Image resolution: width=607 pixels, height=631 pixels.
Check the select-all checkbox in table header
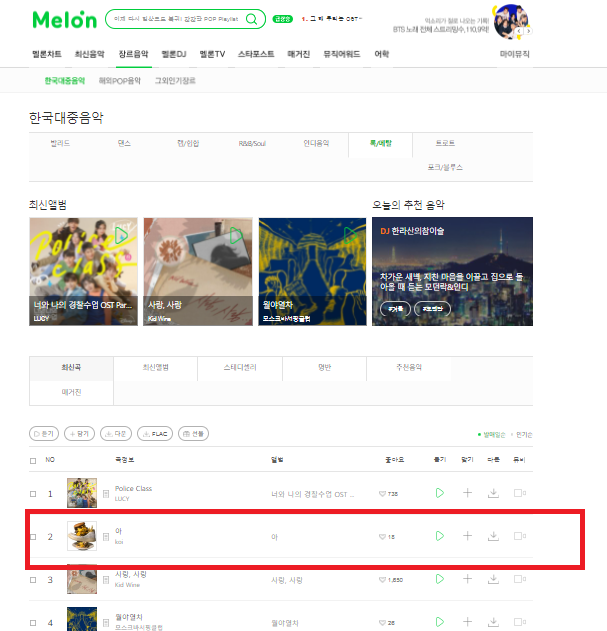tap(33, 461)
